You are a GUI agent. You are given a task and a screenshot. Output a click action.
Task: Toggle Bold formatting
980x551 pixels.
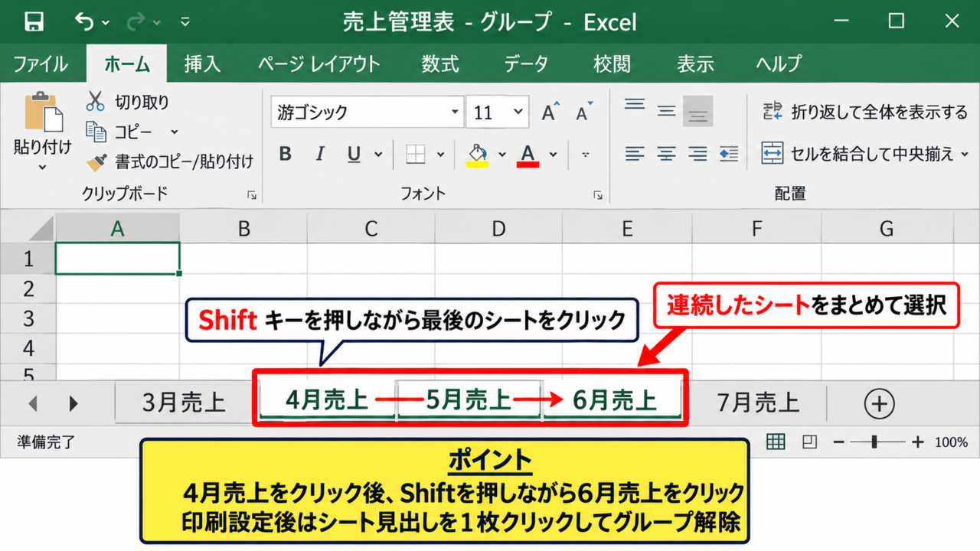click(286, 154)
